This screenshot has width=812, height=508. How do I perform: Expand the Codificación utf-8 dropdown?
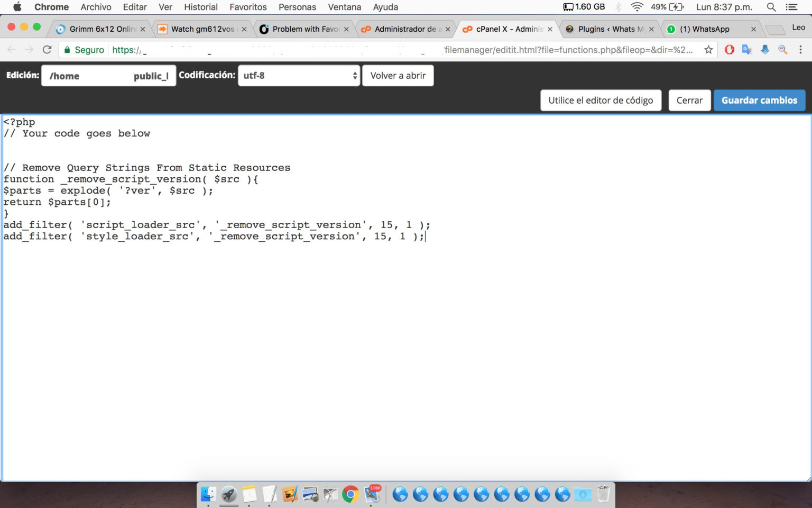click(299, 76)
